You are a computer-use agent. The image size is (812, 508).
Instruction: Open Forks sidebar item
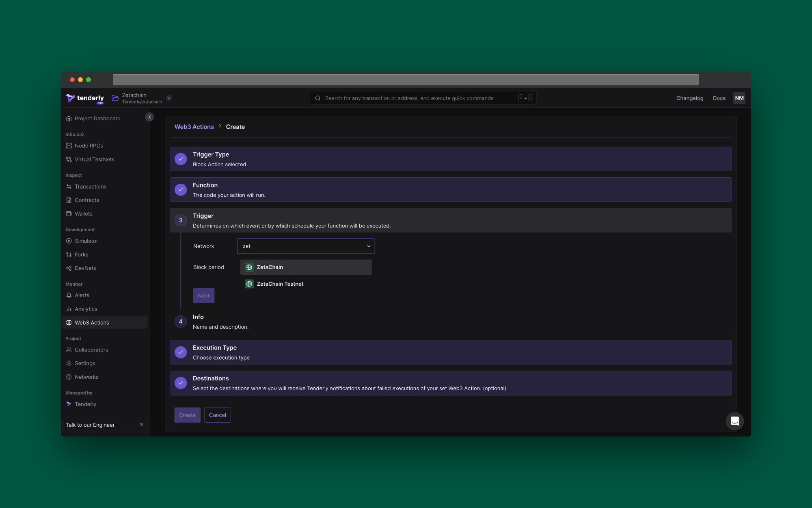click(x=81, y=254)
